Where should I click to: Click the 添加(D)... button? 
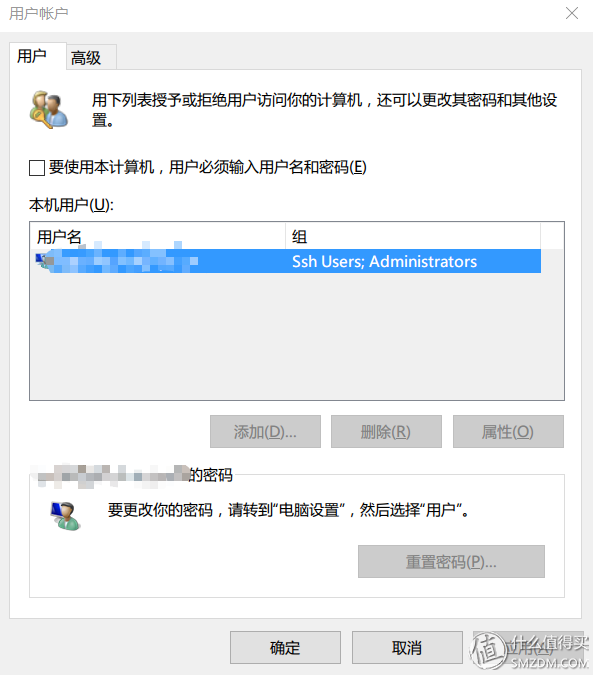coord(265,431)
